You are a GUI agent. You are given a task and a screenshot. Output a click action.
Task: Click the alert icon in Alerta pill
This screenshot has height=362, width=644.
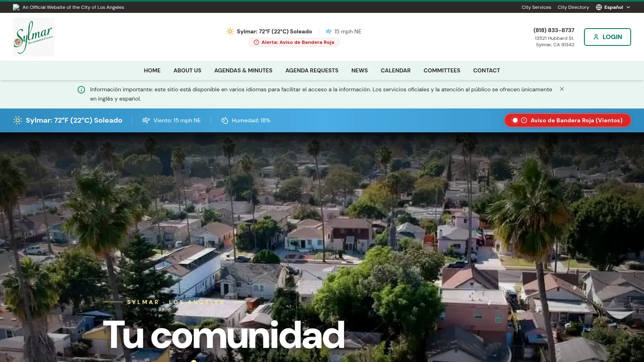pos(256,42)
